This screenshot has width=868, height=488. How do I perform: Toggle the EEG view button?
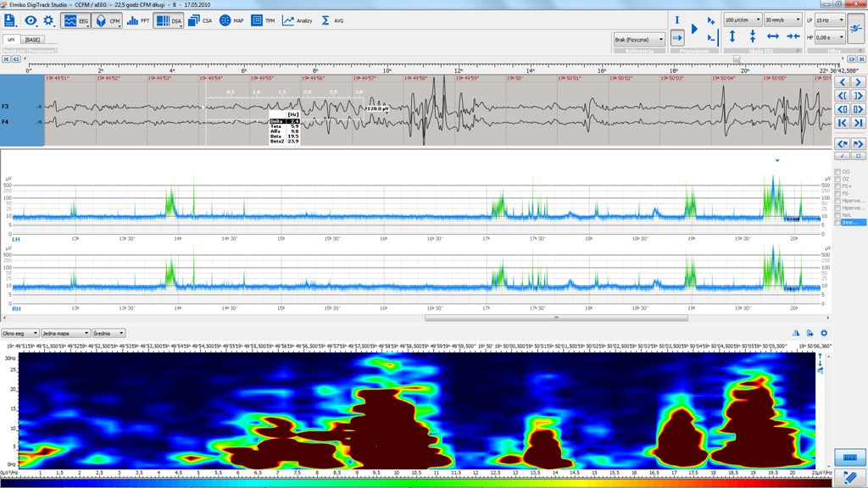pos(75,21)
